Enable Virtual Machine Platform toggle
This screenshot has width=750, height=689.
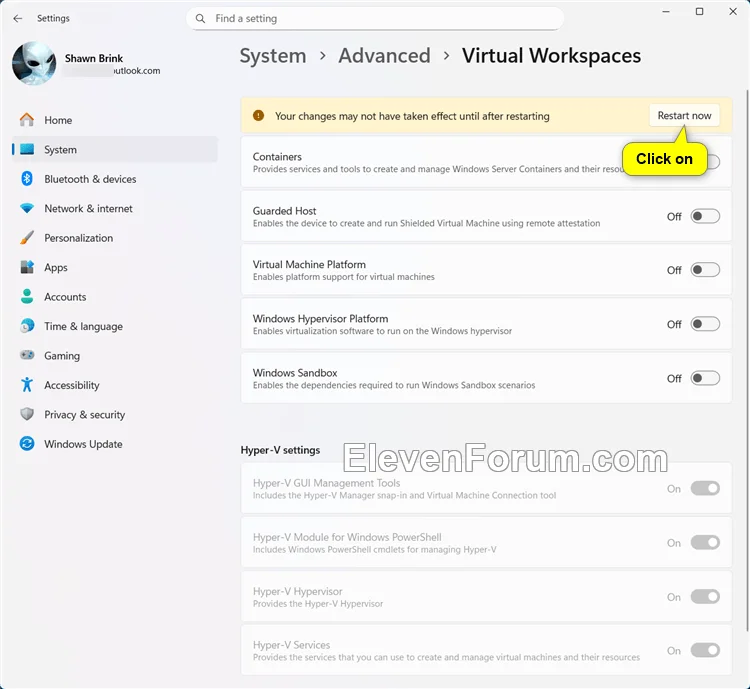[705, 270]
